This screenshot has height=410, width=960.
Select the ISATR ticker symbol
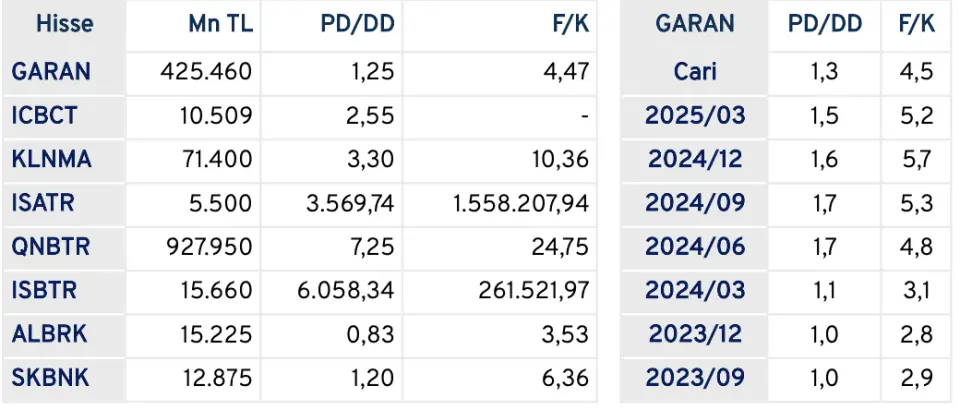click(x=43, y=203)
